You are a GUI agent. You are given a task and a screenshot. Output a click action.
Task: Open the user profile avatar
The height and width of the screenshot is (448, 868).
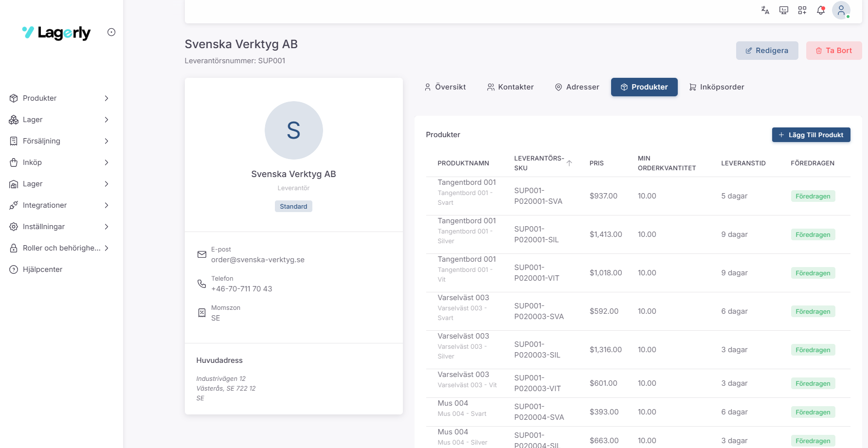coord(841,10)
